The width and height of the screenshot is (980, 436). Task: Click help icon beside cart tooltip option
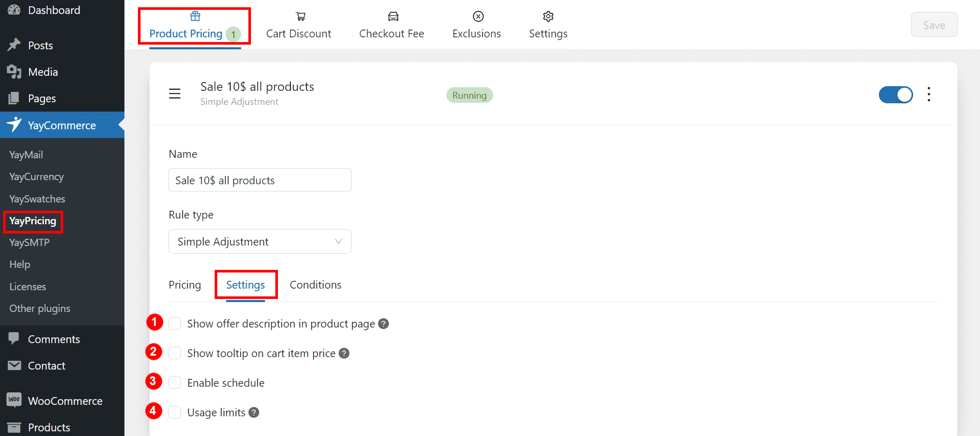coord(344,353)
